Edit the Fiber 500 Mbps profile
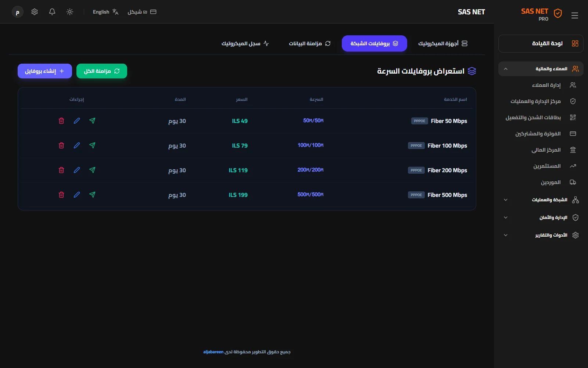This screenshot has height=368, width=588. tap(77, 195)
